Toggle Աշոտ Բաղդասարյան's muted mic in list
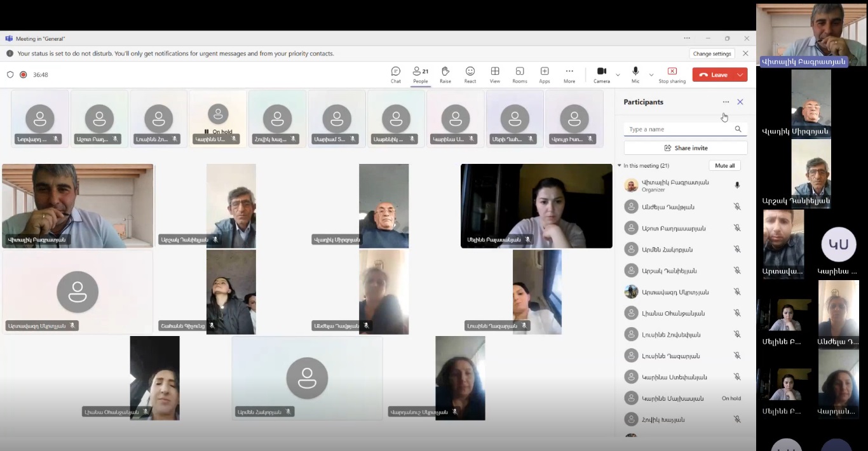The width and height of the screenshot is (868, 451). 737,228
